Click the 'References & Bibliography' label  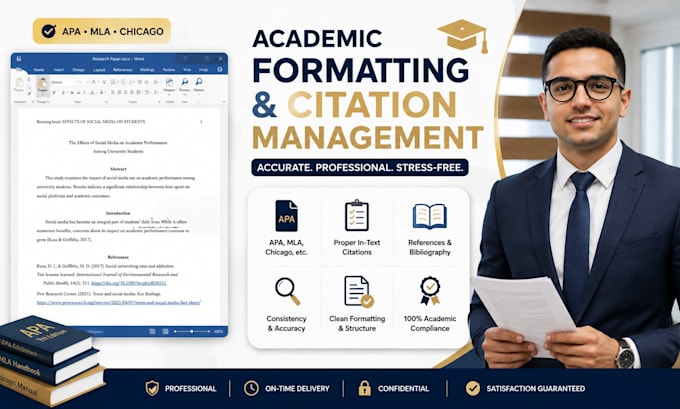pyautogui.click(x=430, y=247)
